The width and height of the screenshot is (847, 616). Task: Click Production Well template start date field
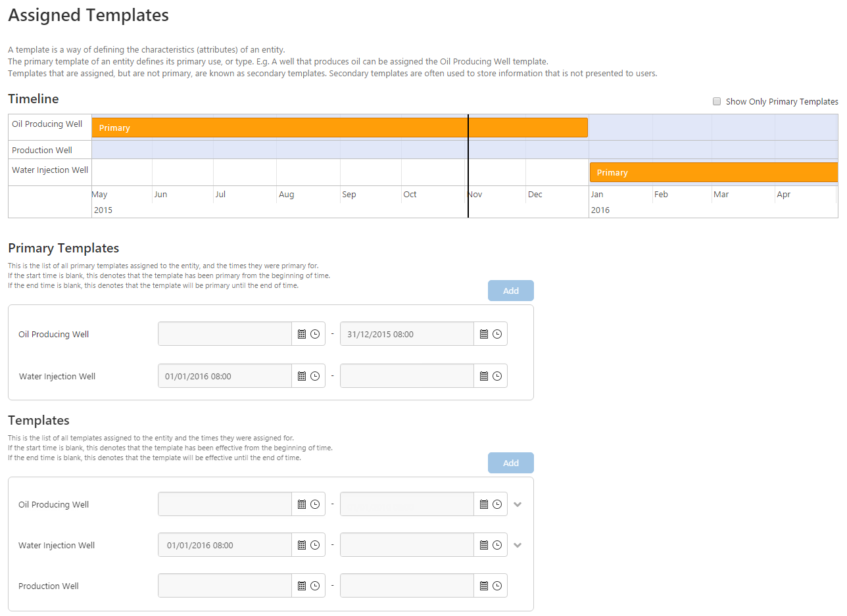(x=225, y=586)
